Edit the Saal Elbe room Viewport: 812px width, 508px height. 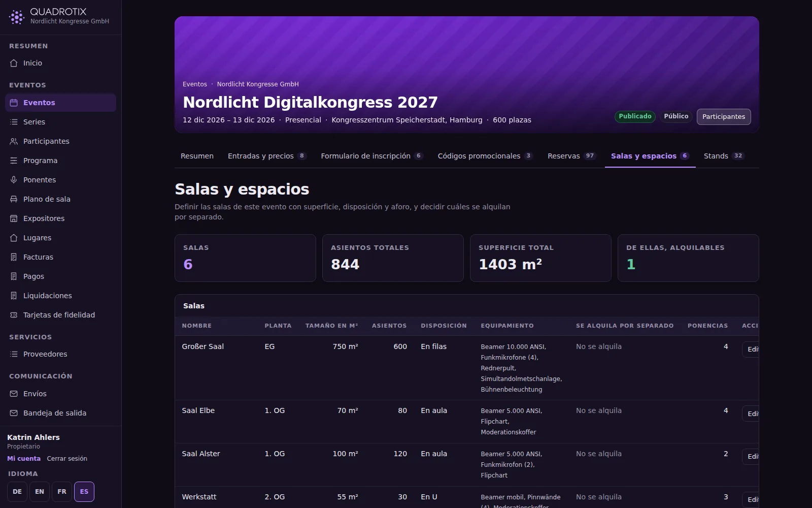pos(751,414)
